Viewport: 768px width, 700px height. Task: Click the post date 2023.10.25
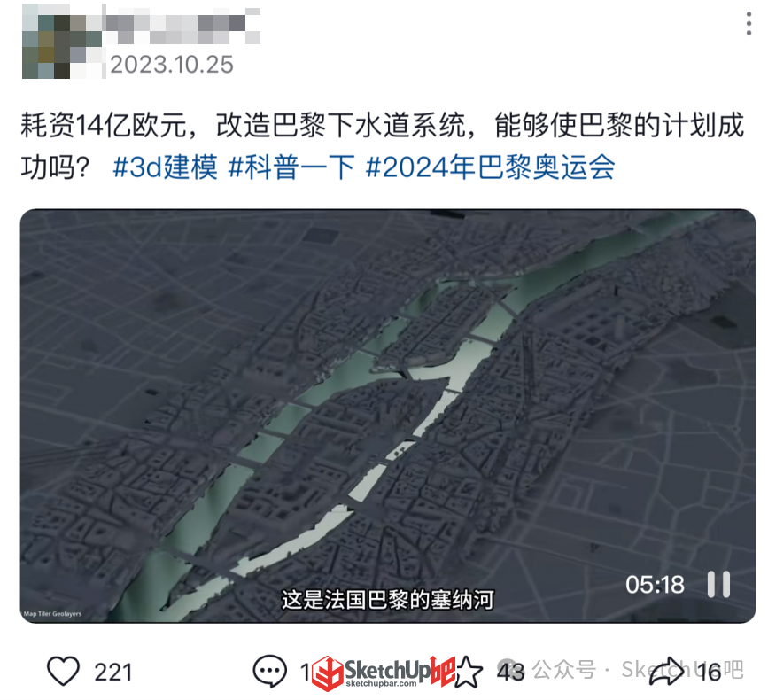172,65
